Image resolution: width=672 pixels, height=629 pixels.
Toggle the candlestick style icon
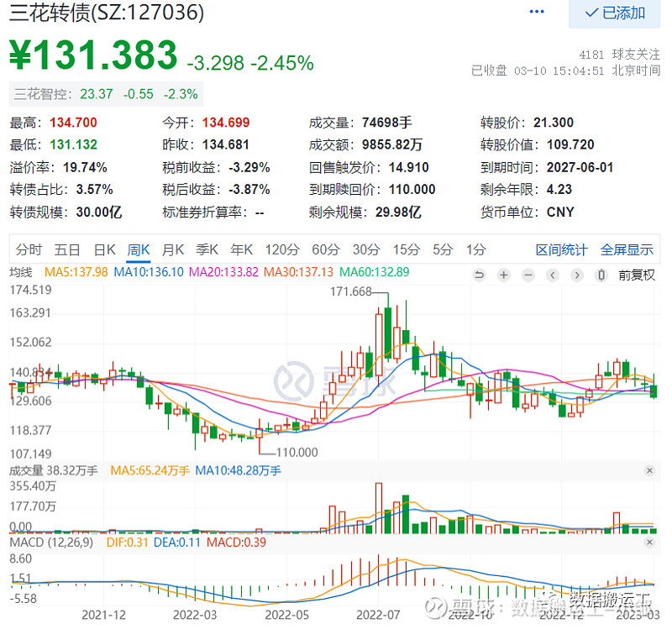[x=601, y=275]
